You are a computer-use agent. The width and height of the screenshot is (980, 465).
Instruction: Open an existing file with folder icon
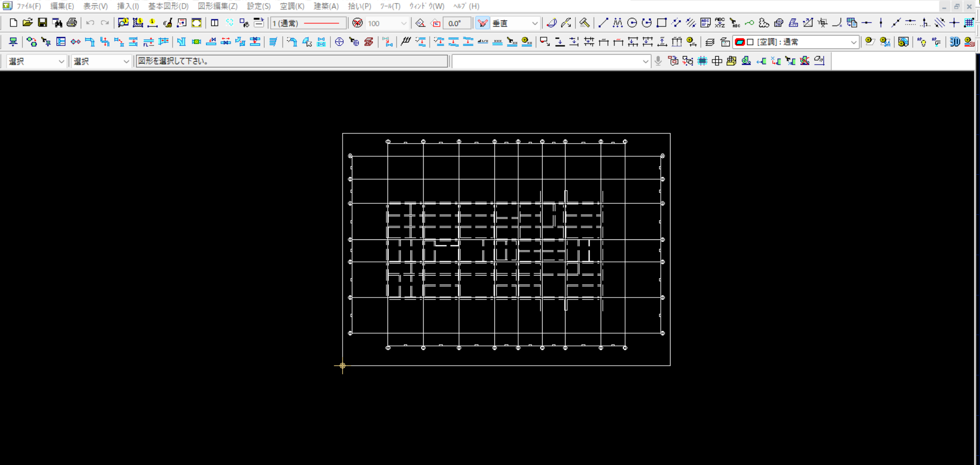[x=27, y=23]
